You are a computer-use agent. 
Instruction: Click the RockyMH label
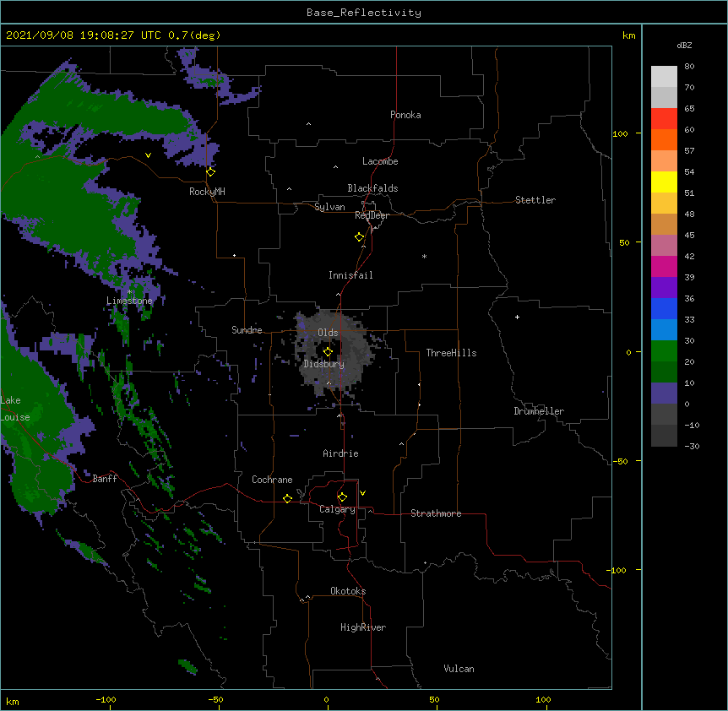(x=207, y=192)
